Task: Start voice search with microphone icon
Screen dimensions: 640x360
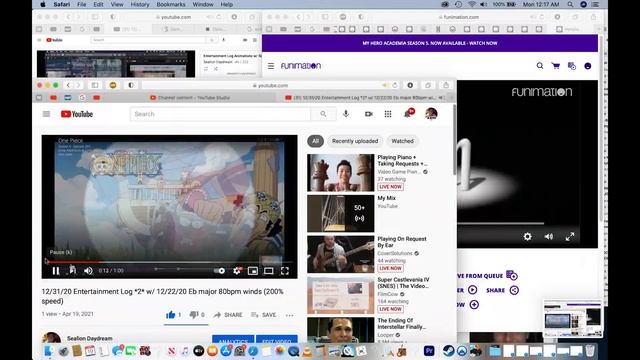Action: 346,114
